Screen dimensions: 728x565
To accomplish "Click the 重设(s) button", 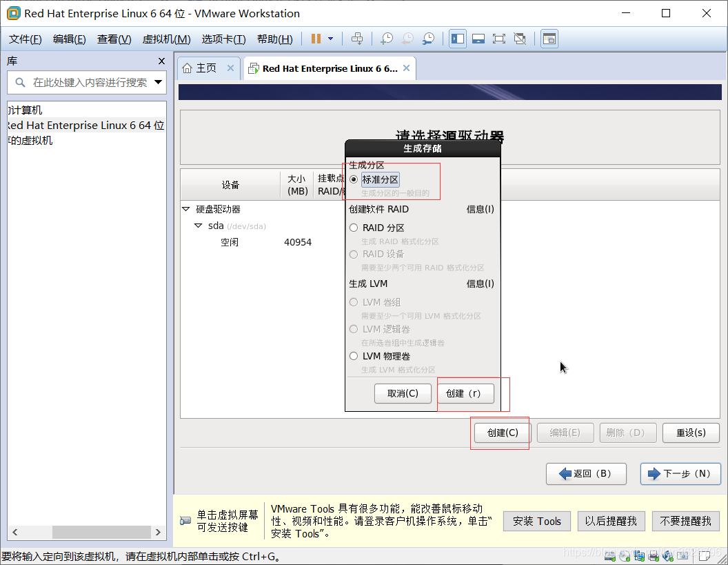I will point(691,433).
